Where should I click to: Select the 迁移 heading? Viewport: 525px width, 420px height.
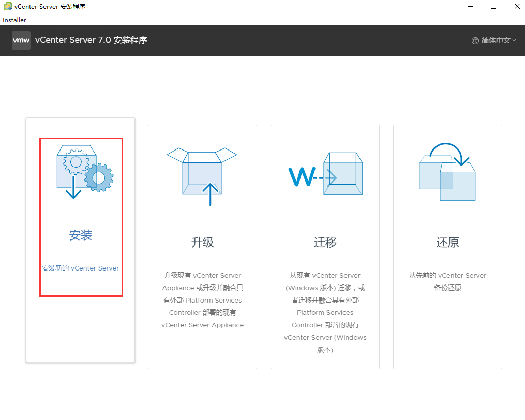[x=325, y=243]
